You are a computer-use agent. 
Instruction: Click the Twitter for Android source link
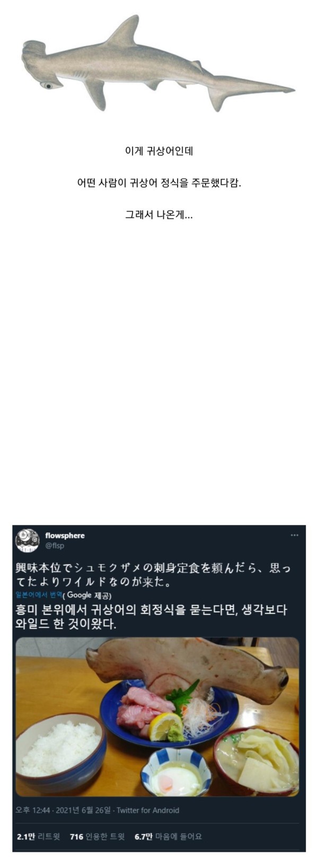(148, 810)
